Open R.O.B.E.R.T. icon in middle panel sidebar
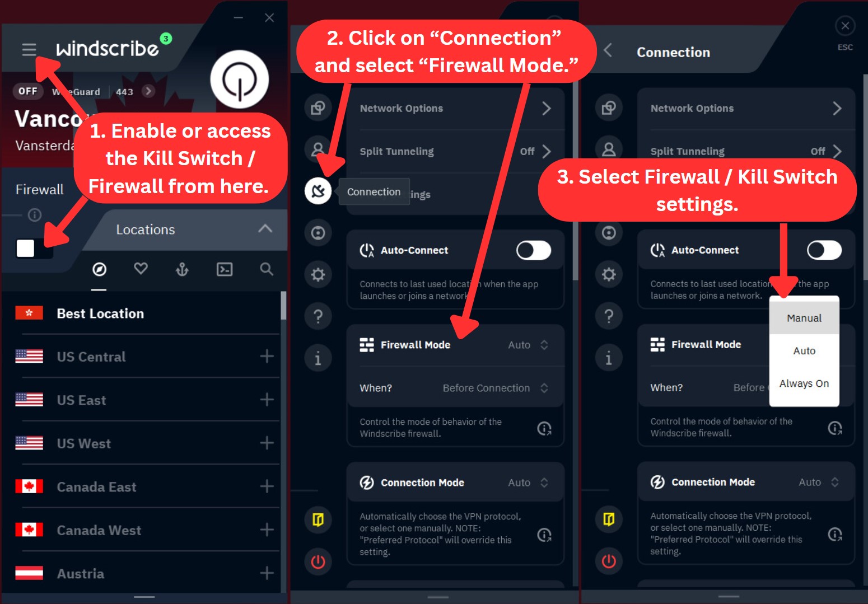The image size is (868, 604). tap(318, 233)
